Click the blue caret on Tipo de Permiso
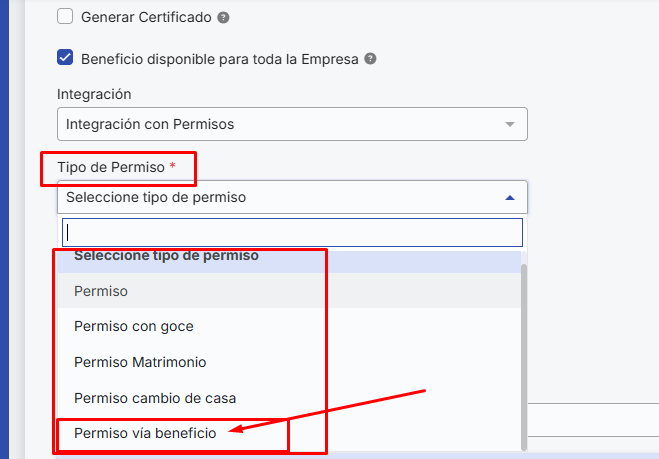Image resolution: width=659 pixels, height=459 pixels. click(x=510, y=198)
